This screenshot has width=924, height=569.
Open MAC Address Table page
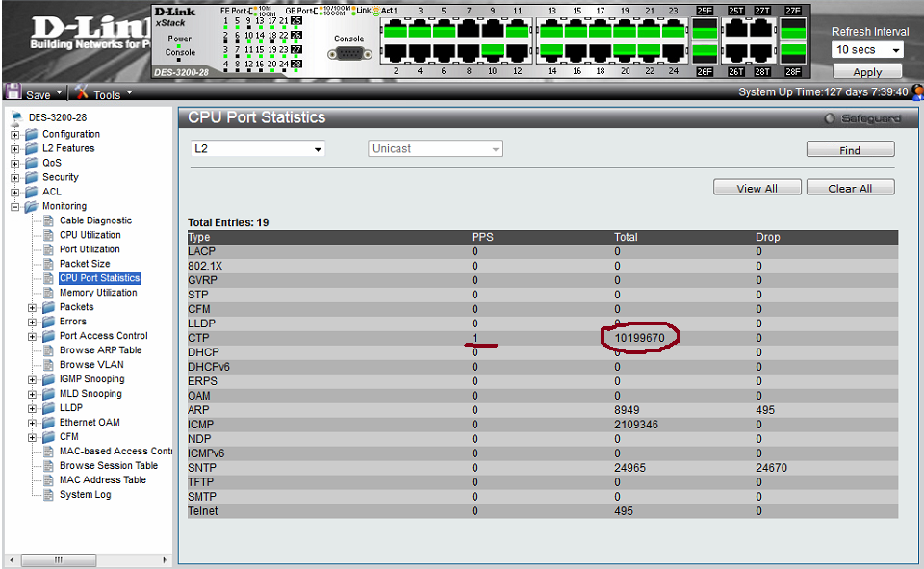coord(103,479)
